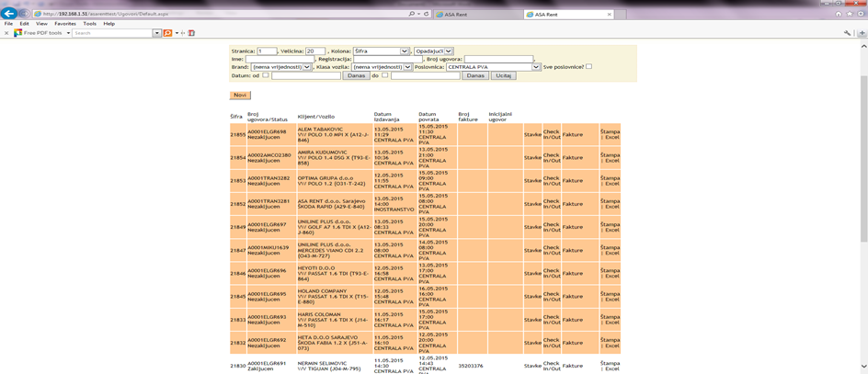Open Stavke link for contract 21855
The height and width of the screenshot is (374, 868).
(x=532, y=134)
